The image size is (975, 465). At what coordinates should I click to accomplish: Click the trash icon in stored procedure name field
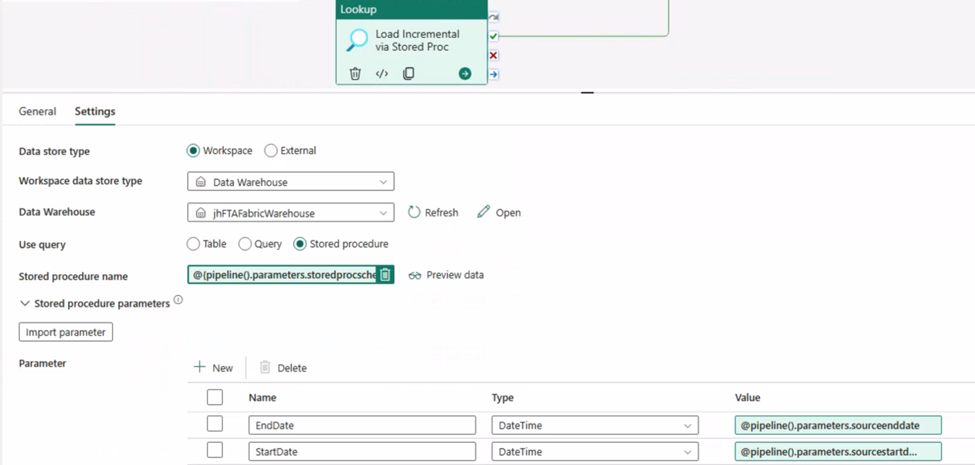(385, 275)
